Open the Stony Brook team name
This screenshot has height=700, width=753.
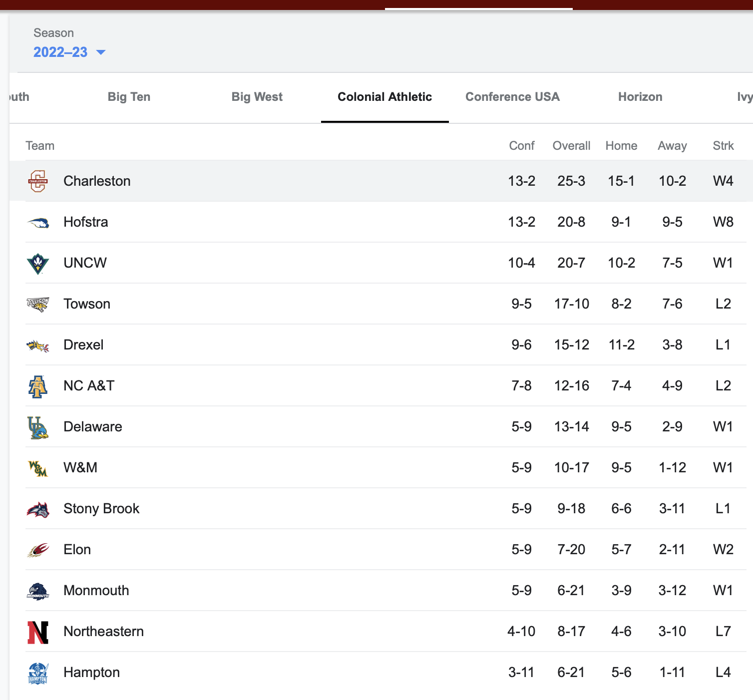(x=101, y=508)
